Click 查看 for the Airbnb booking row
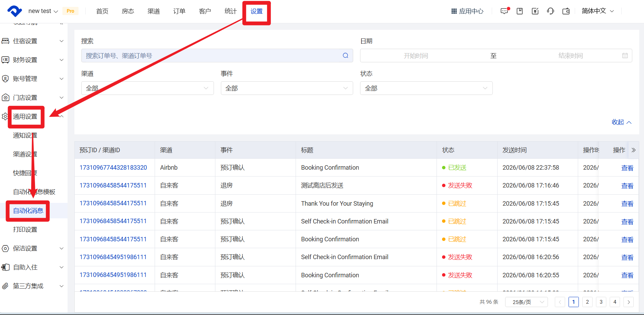 627,168
